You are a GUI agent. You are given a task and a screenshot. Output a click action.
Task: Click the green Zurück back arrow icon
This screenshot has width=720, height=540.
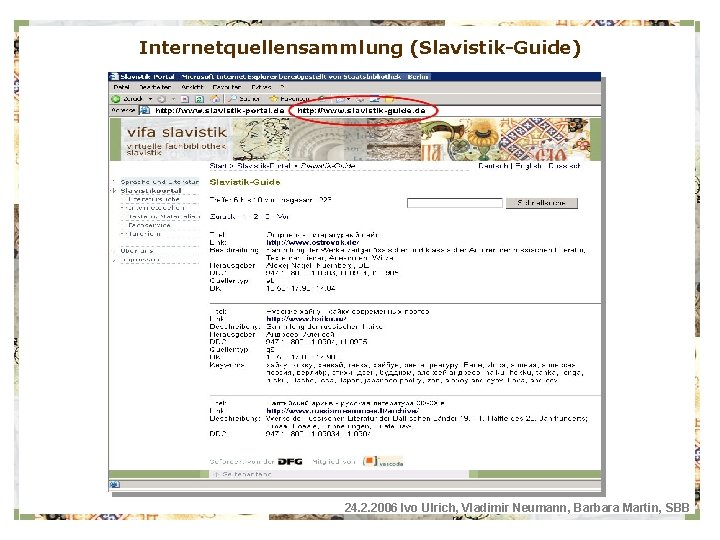coord(116,99)
